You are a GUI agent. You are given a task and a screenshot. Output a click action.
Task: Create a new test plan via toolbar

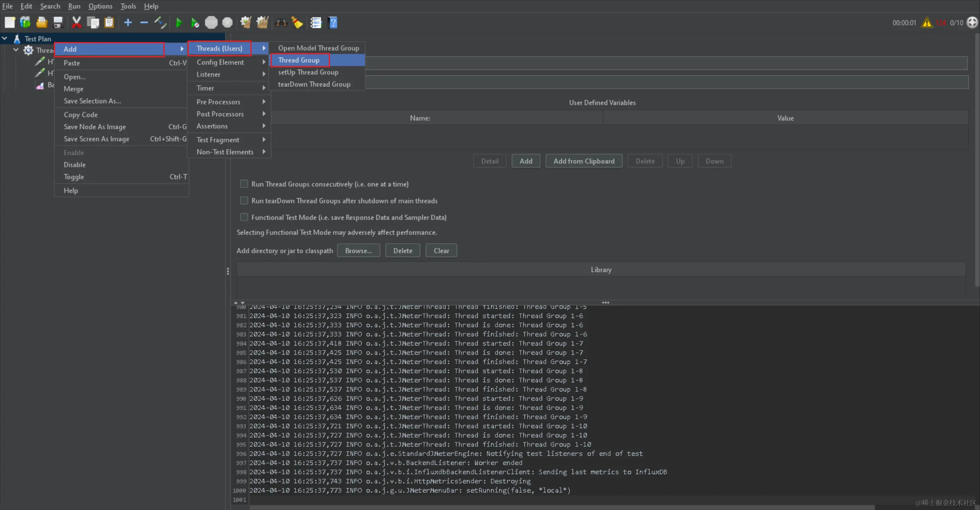10,23
